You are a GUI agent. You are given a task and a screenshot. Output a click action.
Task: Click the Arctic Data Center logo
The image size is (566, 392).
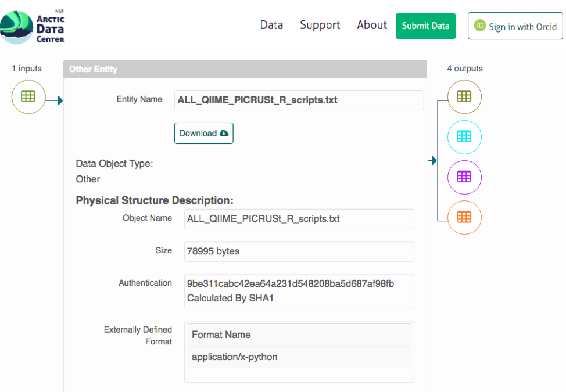coord(33,27)
